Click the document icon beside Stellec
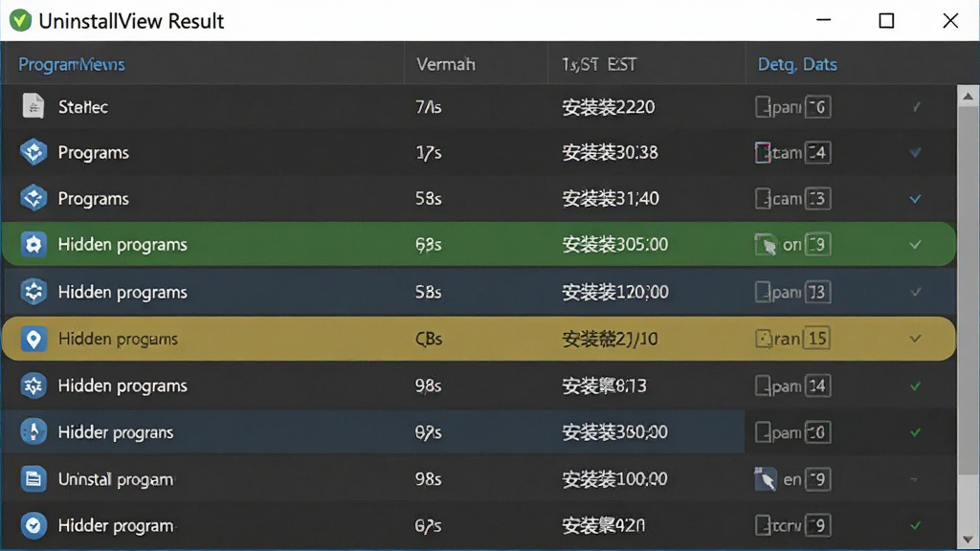Screen dimensions: 980x551 click(33, 106)
